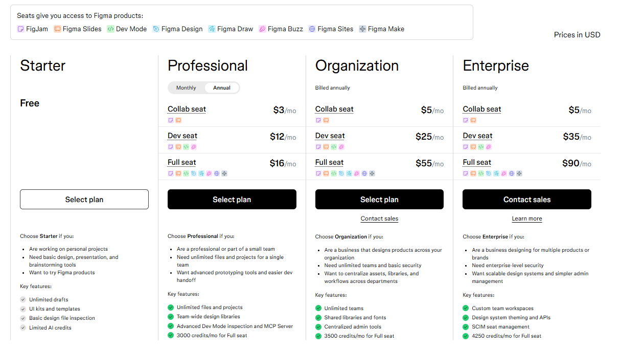Screen dimensions: 644x350
Task: Open Professional Collab seat details
Action: pos(187,109)
